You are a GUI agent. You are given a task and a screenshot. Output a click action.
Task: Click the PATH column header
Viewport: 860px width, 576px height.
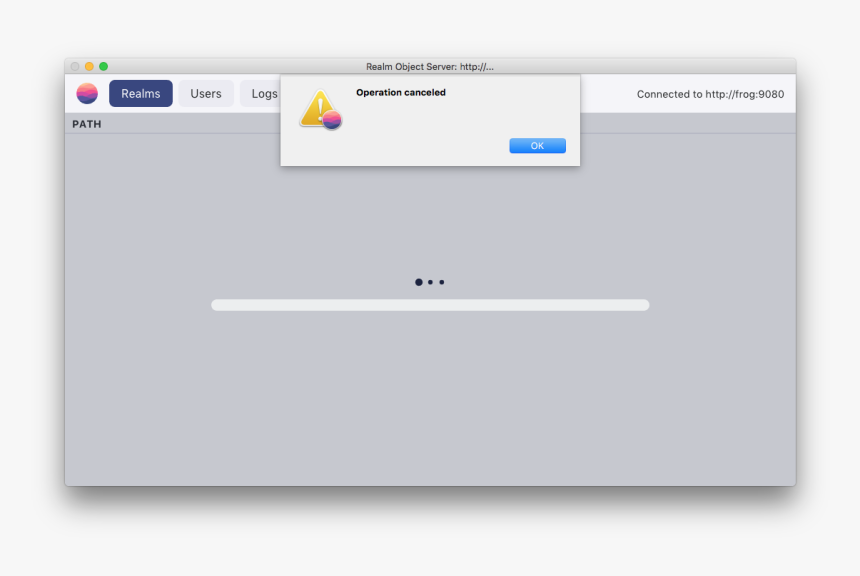tap(87, 124)
